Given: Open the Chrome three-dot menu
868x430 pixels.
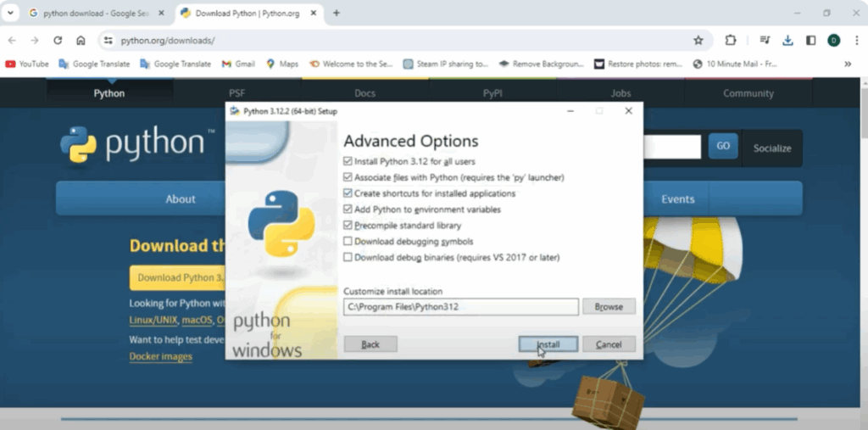Looking at the screenshot, I should tap(856, 41).
